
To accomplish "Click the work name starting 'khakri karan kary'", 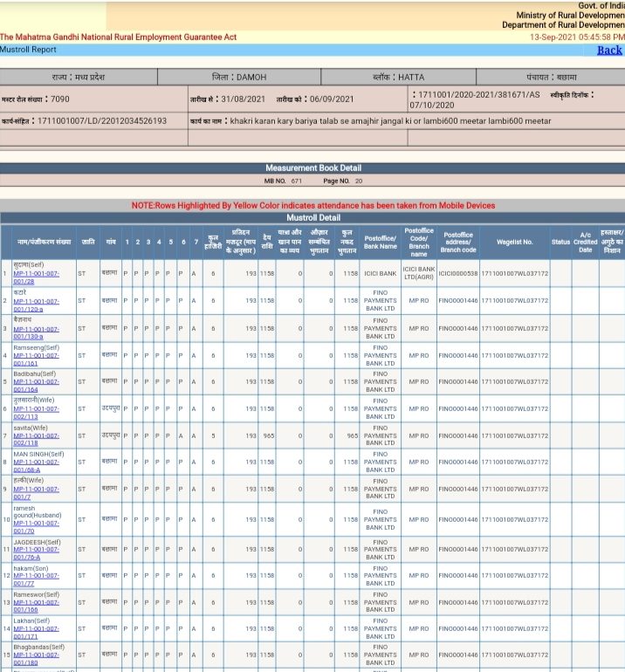I will [x=390, y=120].
